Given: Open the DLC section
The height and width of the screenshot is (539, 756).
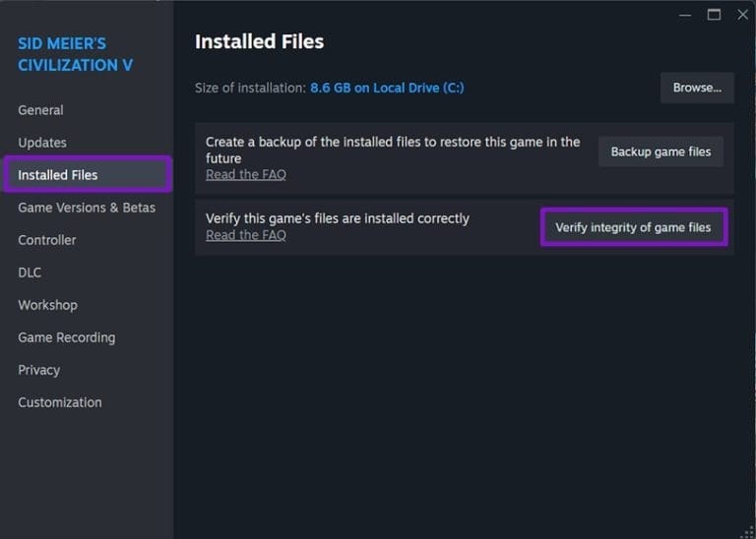Looking at the screenshot, I should point(30,272).
